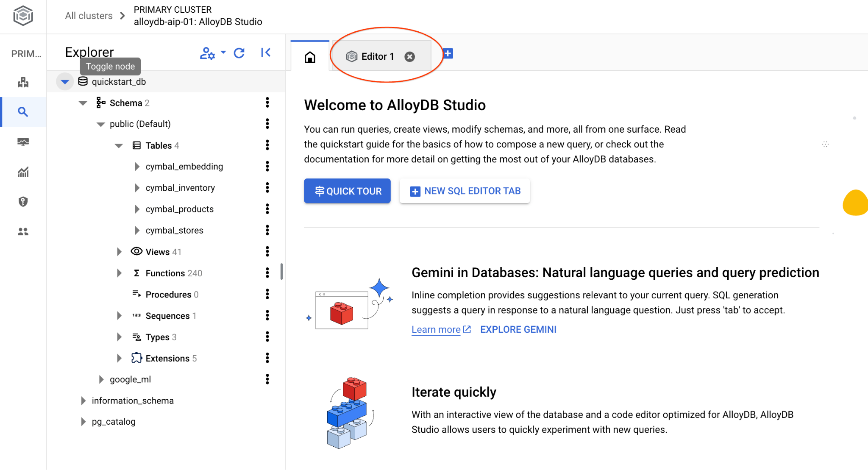Click the QUICK TOUR button
The width and height of the screenshot is (868, 470).
tap(347, 191)
